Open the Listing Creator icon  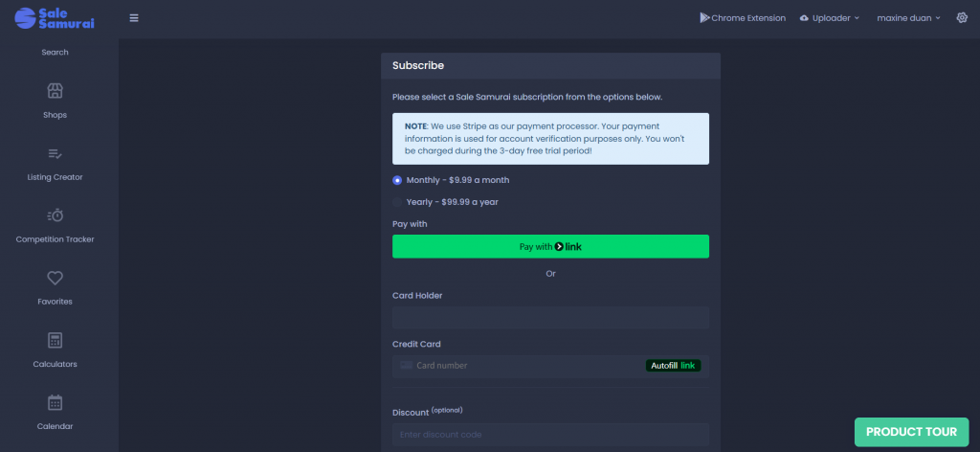tap(55, 153)
